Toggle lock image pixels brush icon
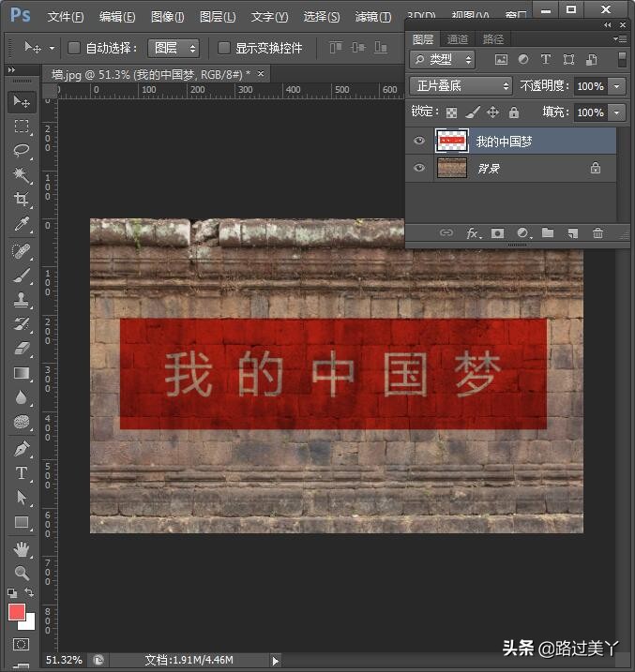The height and width of the screenshot is (672, 635). tap(473, 112)
